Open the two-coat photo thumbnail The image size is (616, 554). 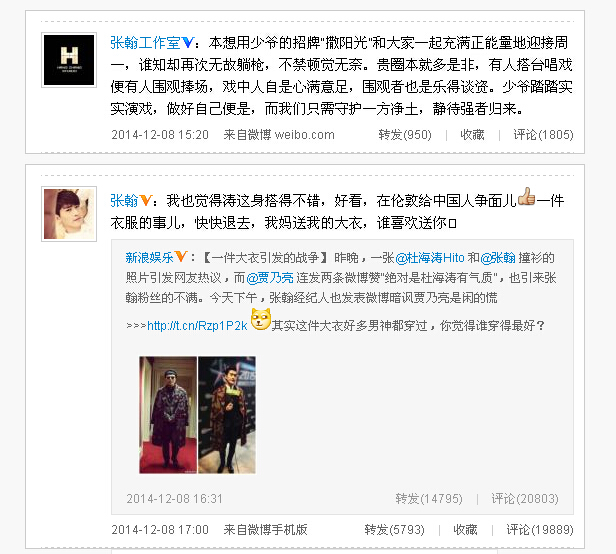click(197, 415)
